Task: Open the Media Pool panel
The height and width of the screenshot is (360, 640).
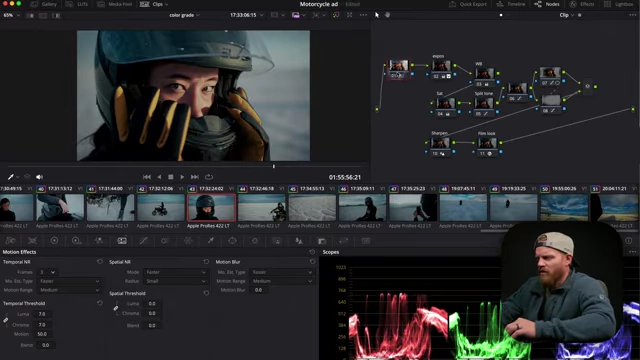Action: click(x=115, y=4)
